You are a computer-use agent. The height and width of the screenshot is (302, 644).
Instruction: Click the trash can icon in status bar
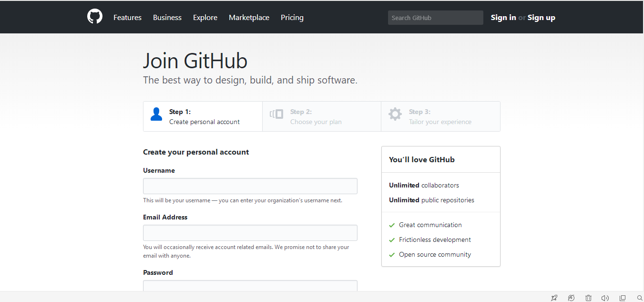coord(588,298)
